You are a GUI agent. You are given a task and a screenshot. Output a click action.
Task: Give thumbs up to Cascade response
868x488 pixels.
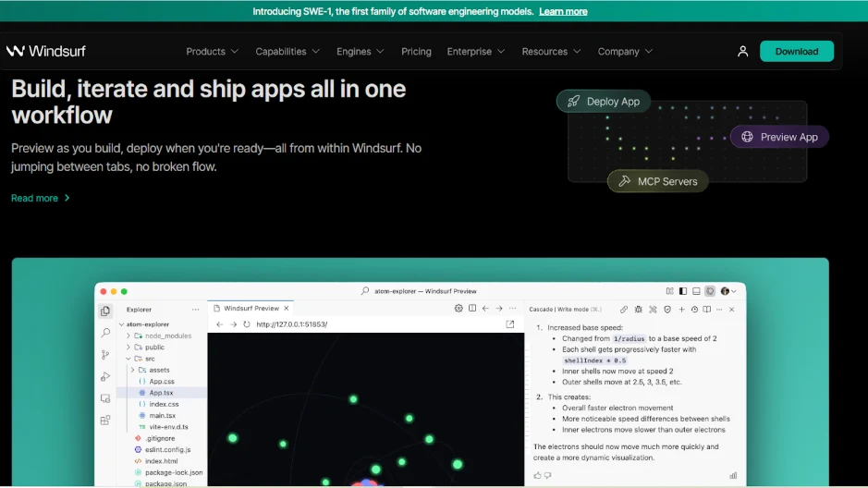point(537,475)
